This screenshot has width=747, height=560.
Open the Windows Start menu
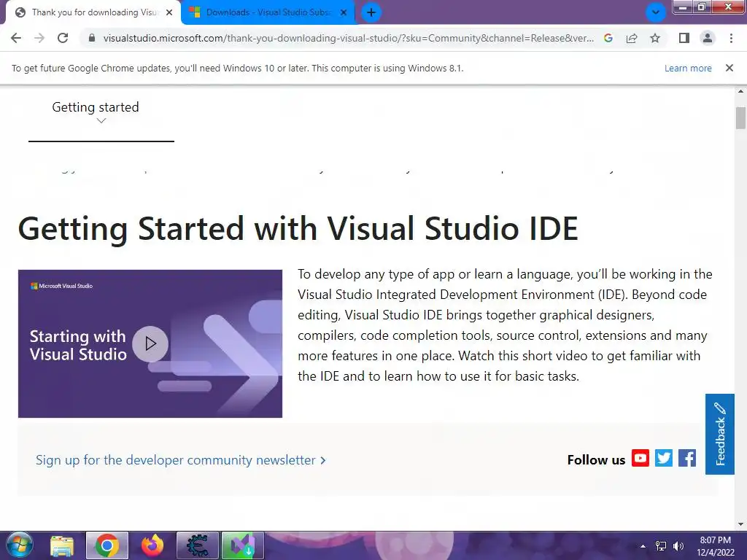tap(19, 545)
